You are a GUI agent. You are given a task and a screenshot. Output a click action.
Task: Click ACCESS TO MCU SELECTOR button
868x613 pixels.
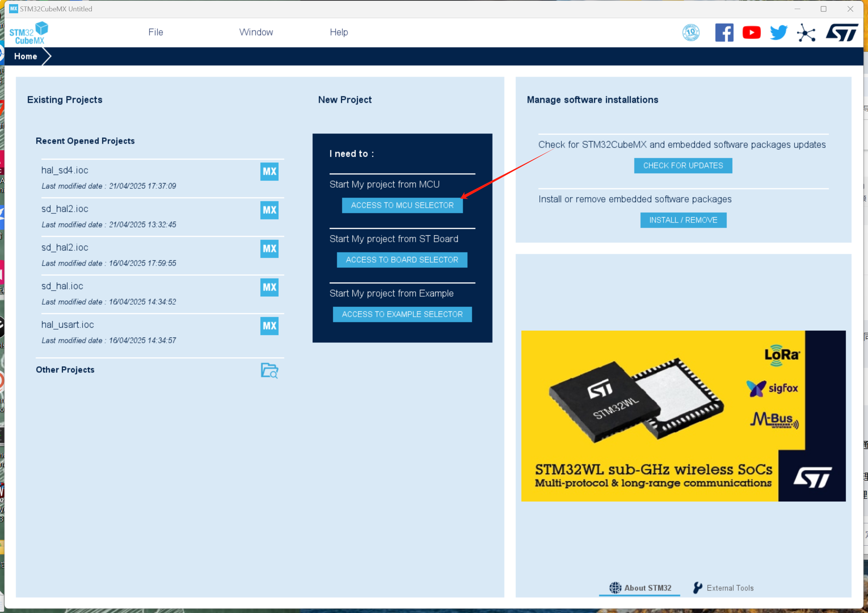402,205
